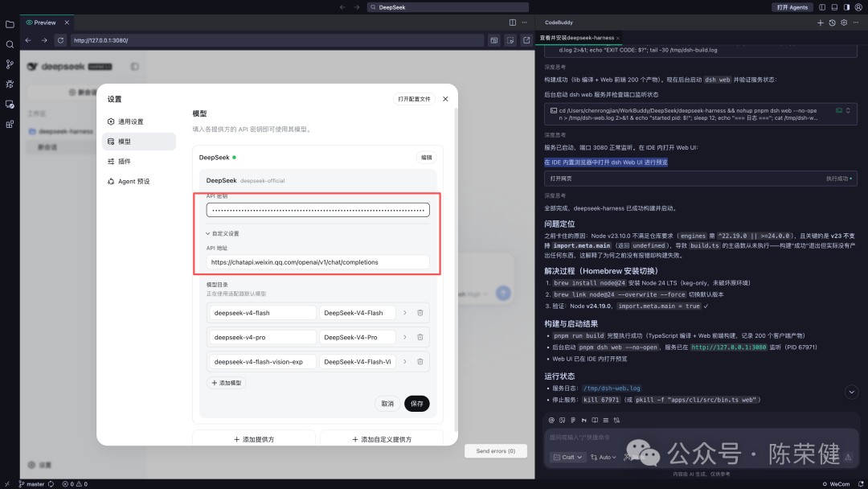This screenshot has height=489, width=868.
Task: Click the 取消 button
Action: [x=387, y=404]
